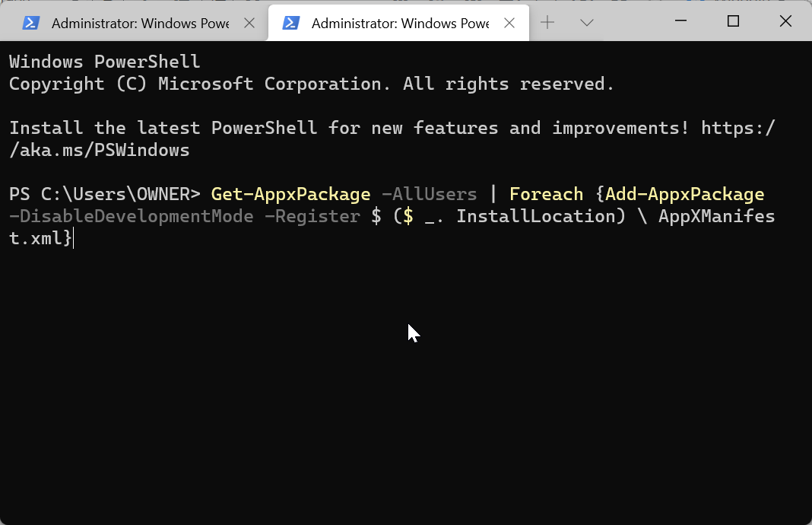Viewport: 812px width, 525px height.
Task: Click the t.xml} end of command
Action: (40, 238)
